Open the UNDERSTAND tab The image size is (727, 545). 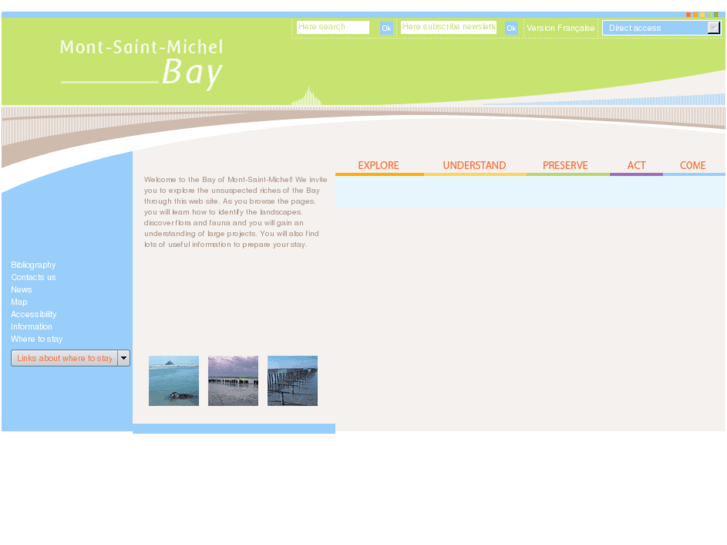coord(474,166)
